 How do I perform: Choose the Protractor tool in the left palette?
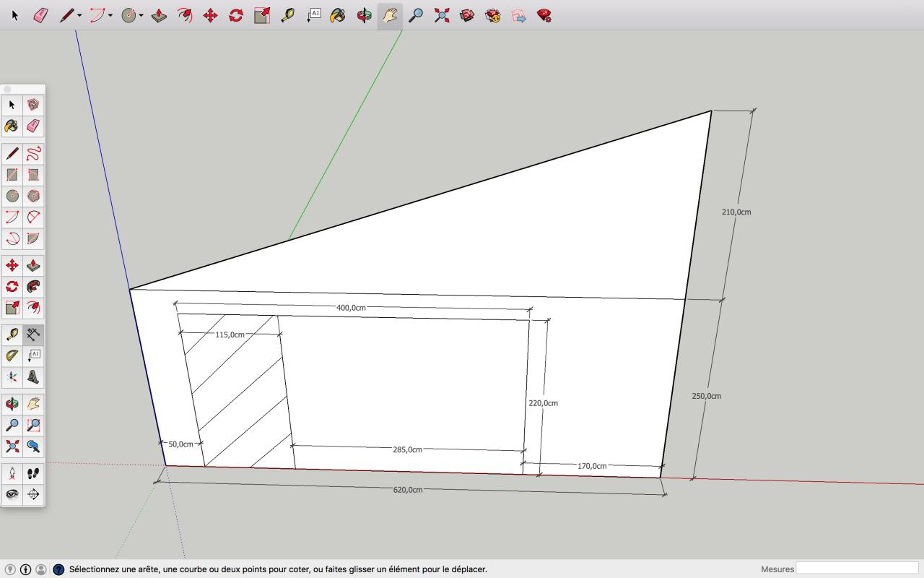(x=12, y=355)
